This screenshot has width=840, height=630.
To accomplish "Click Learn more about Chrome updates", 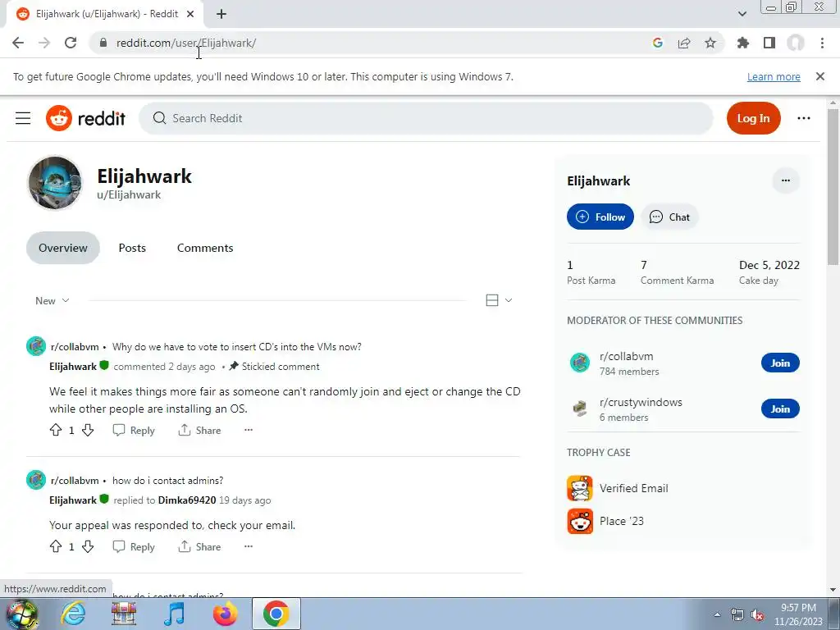I will pos(774,76).
